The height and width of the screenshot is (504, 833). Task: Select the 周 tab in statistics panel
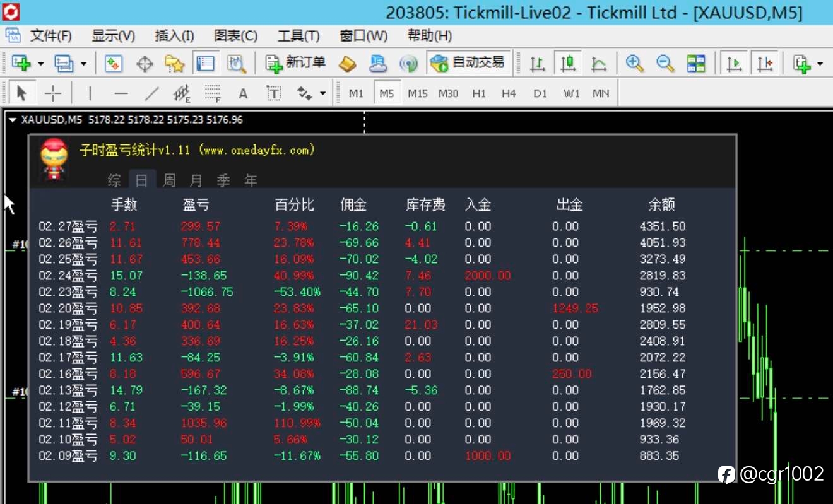point(169,180)
